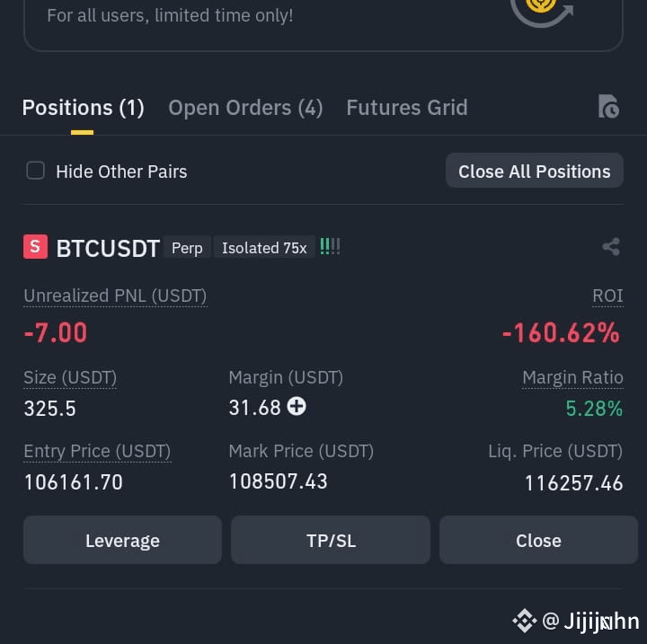Open the Leverage adjustment button
647x644 pixels.
tap(122, 540)
